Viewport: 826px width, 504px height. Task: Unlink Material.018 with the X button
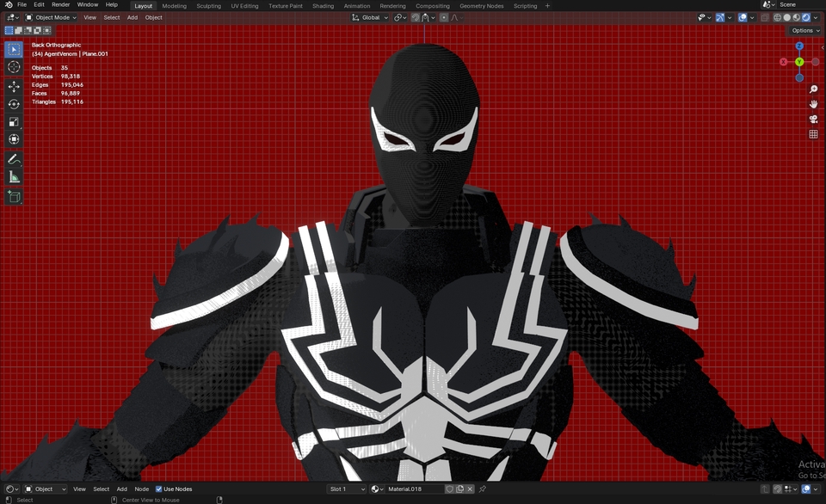470,489
